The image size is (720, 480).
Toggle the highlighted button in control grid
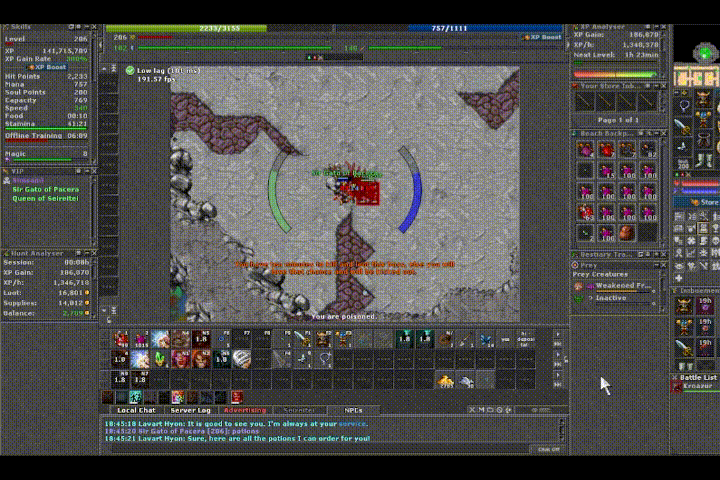(703, 228)
